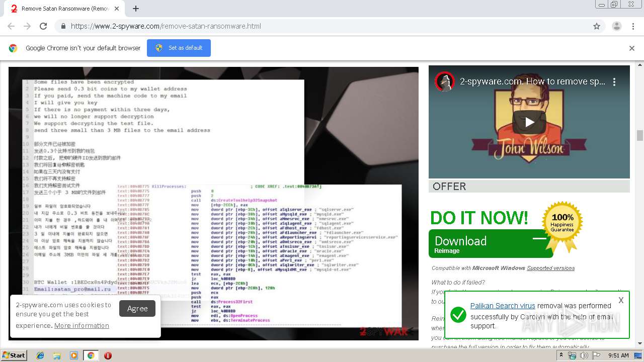Open the Supported versions link
The image size is (644, 362).
click(x=550, y=268)
